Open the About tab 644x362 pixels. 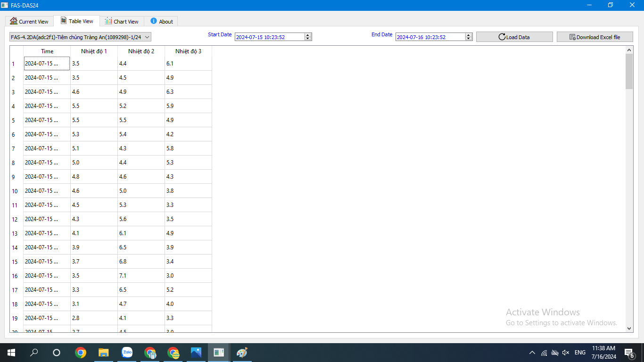tap(161, 21)
